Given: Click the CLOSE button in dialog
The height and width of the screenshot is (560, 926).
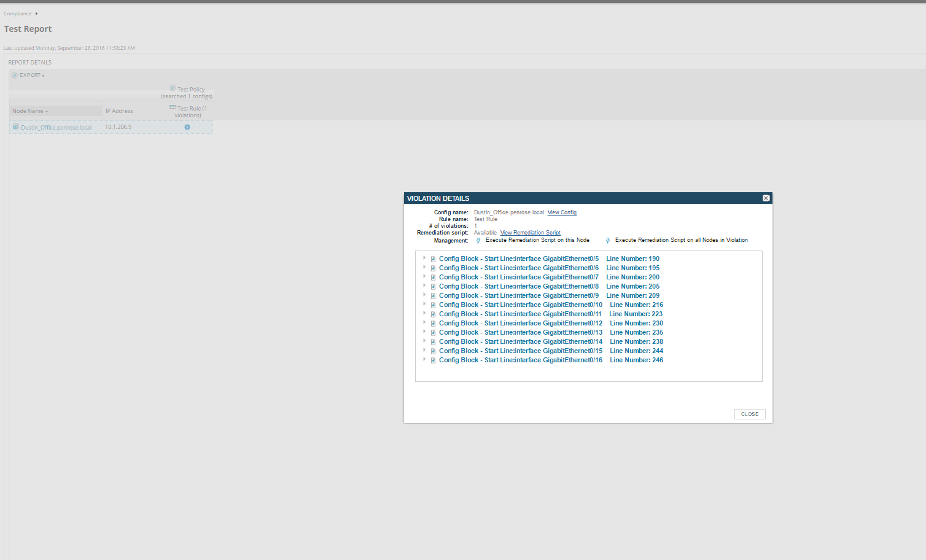Looking at the screenshot, I should [750, 414].
